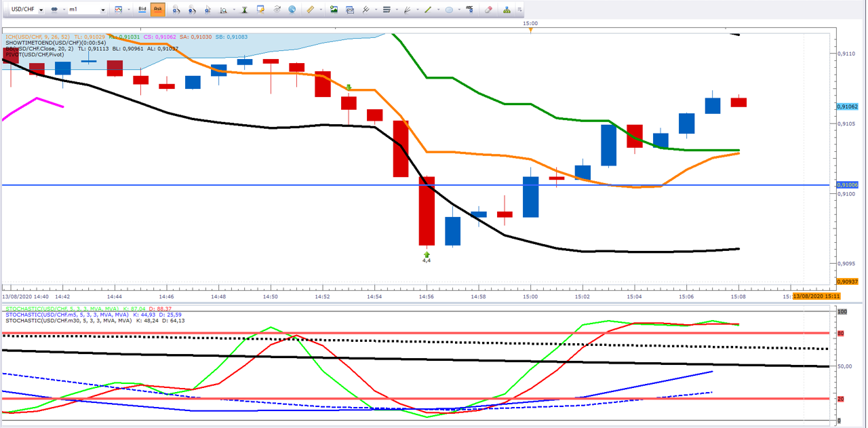Image resolution: width=868 pixels, height=428 pixels.
Task: Click the chart link icon
Action: pyautogui.click(x=54, y=9)
